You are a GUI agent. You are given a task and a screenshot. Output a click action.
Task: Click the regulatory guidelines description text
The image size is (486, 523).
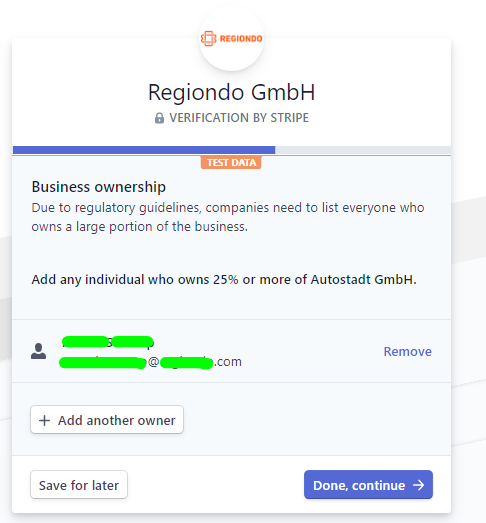click(x=228, y=217)
